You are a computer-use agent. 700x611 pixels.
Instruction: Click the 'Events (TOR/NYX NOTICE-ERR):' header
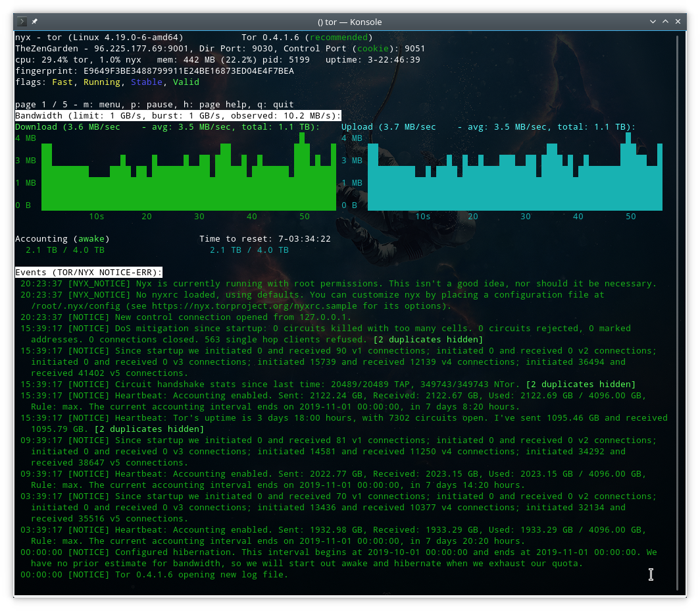pos(88,273)
